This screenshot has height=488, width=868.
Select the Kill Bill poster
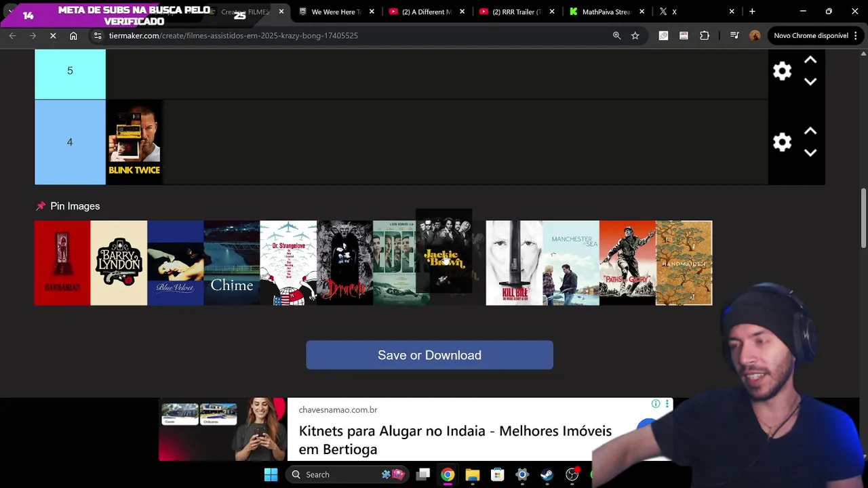pyautogui.click(x=514, y=263)
